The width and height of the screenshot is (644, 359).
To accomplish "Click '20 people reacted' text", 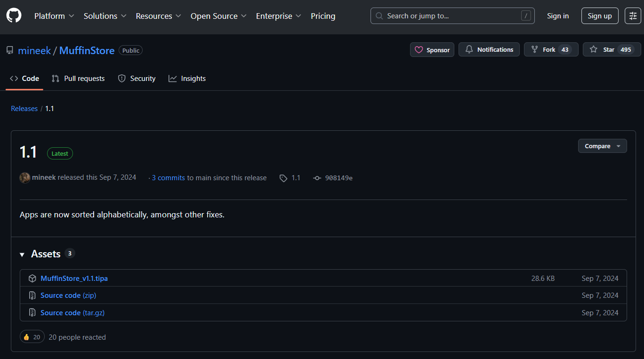I will [x=77, y=337].
